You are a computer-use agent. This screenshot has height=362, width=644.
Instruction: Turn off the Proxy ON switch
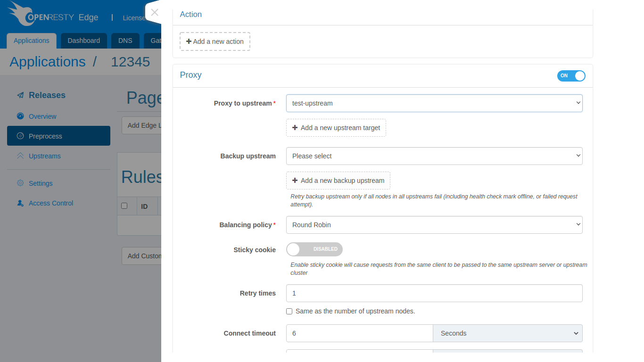tap(571, 75)
